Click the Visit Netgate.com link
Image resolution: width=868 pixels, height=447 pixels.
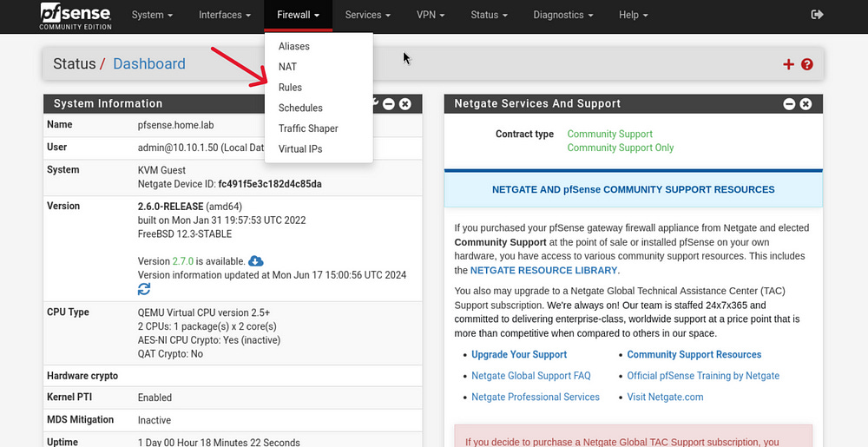[x=665, y=397]
